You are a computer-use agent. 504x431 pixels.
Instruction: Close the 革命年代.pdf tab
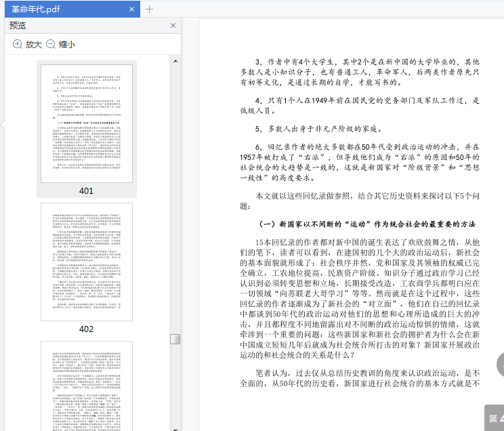(x=130, y=9)
